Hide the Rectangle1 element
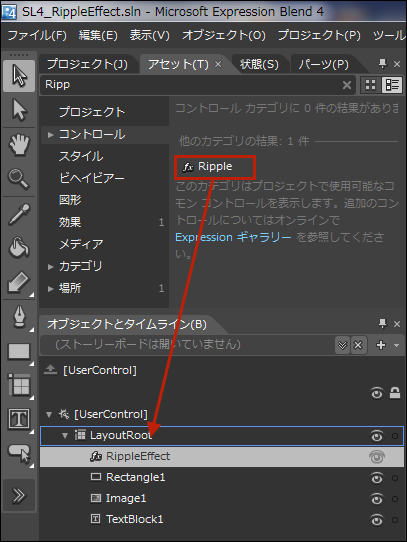The height and width of the screenshot is (542, 407). click(377, 478)
